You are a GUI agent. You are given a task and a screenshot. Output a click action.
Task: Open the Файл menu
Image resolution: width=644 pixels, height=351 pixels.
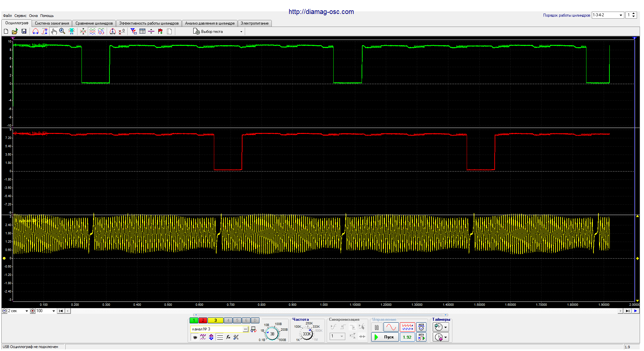pos(7,16)
